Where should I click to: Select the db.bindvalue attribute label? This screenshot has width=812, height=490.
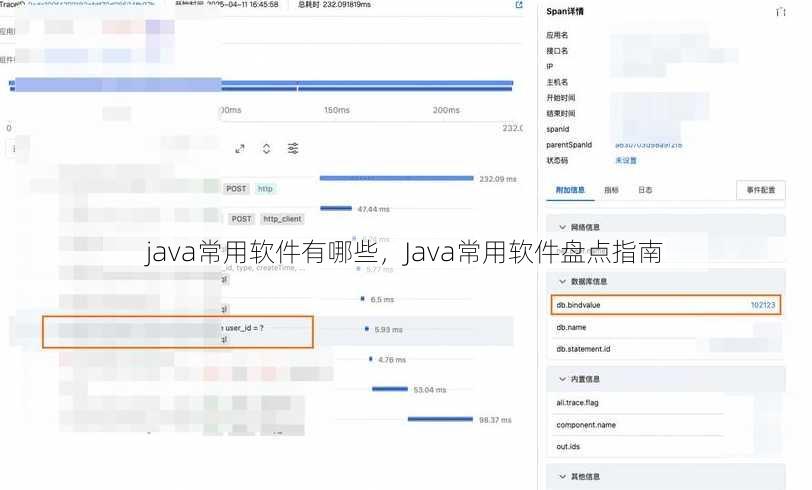tap(578, 305)
